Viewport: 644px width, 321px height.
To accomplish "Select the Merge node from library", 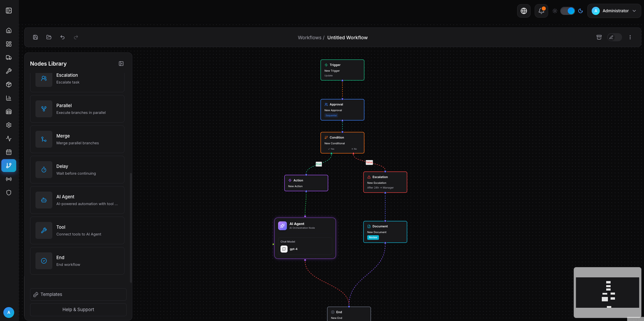I will [77, 139].
